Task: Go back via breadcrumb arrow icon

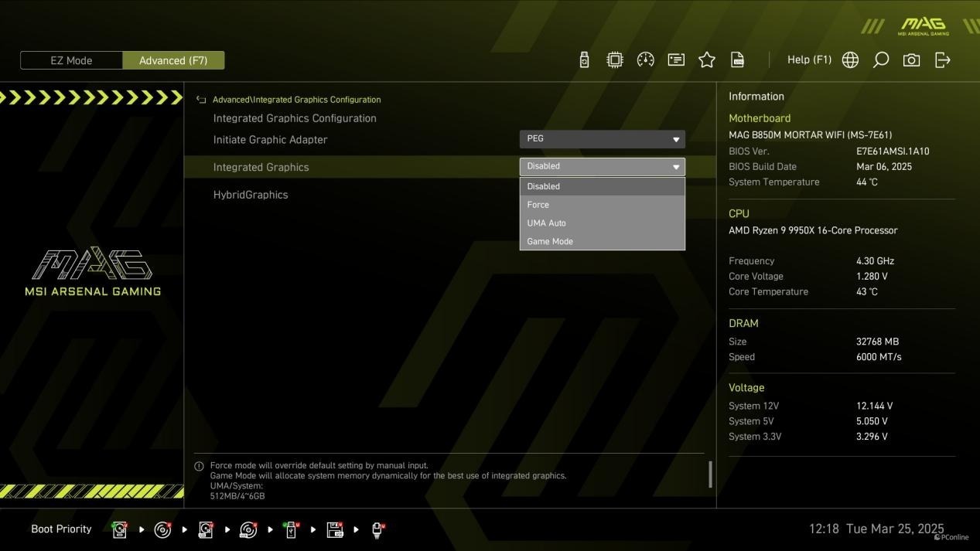Action: point(201,100)
